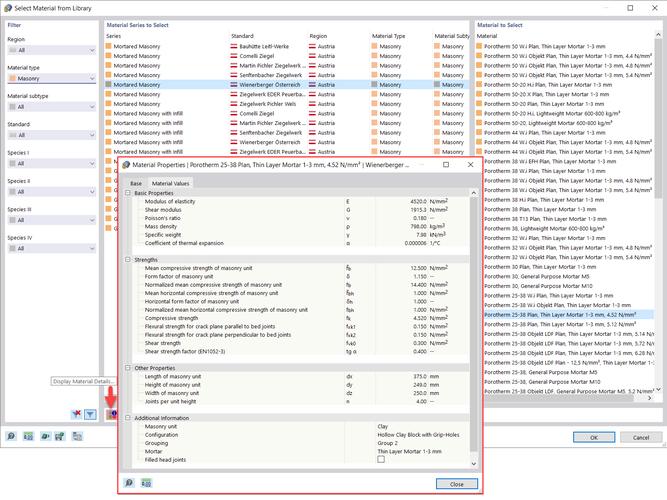Select the Comelli Ziegel Mortared Masonry row

(286, 56)
